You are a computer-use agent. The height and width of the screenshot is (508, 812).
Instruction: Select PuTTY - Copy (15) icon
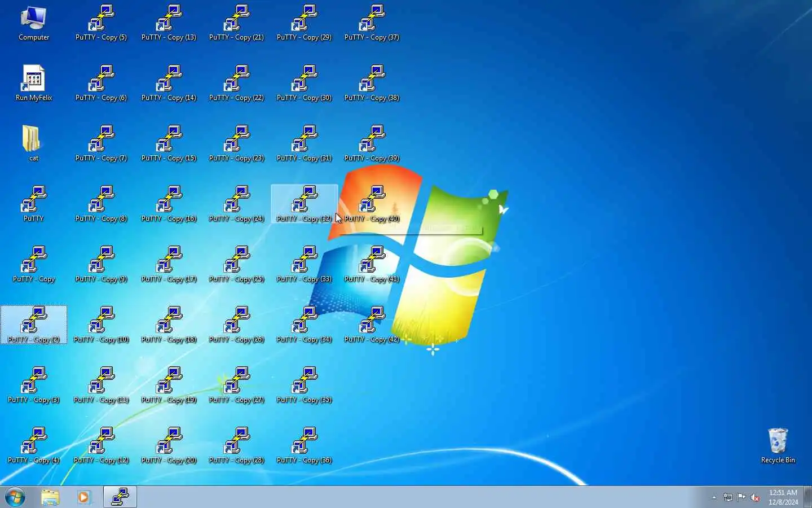pyautogui.click(x=169, y=144)
